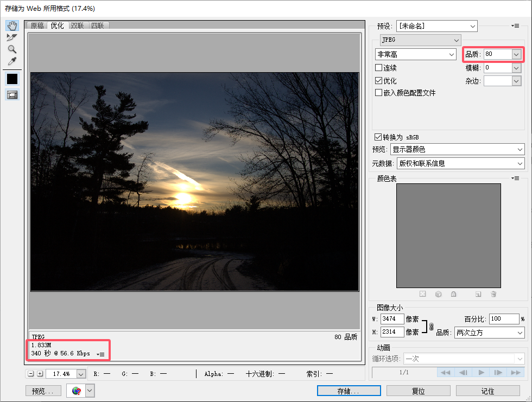This screenshot has height=402, width=532.
Task: Click the 复位 button
Action: [418, 391]
